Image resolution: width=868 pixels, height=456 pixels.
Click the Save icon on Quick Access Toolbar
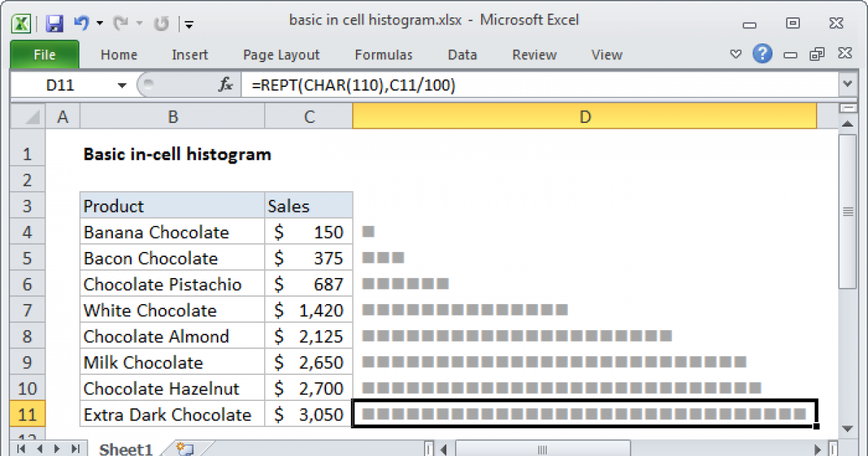54,22
